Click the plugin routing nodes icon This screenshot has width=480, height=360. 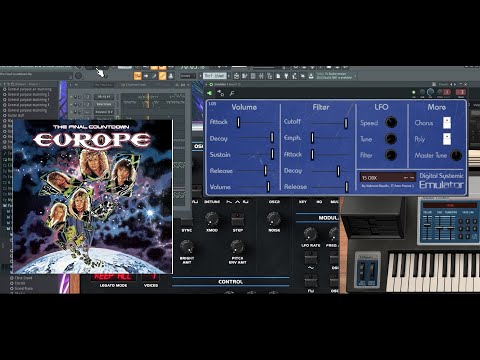[221, 93]
